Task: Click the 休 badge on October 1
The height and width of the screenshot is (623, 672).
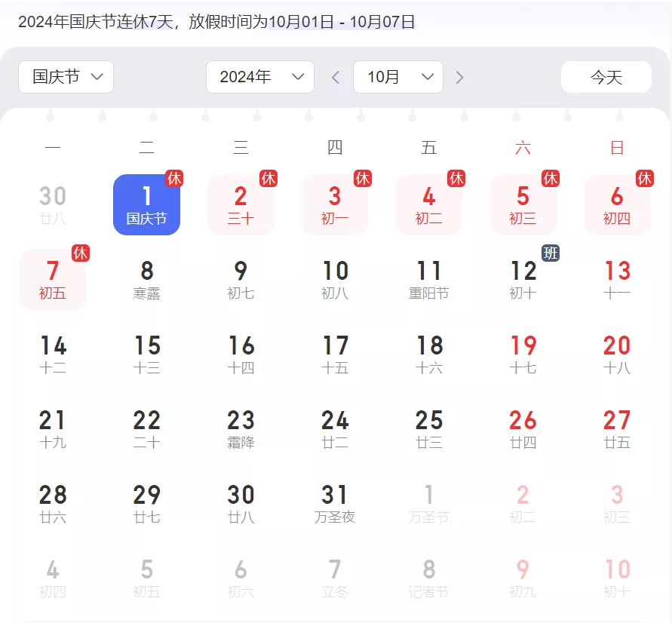Action: coord(174,179)
